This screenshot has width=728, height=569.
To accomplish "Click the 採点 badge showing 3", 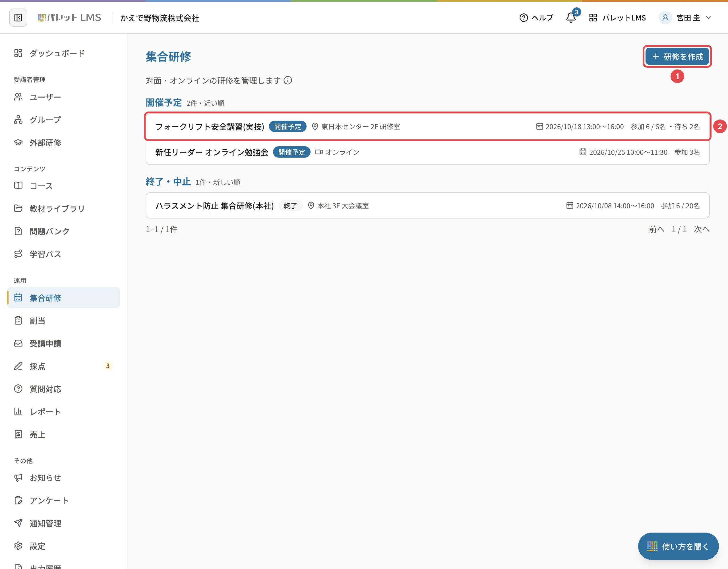I will tap(108, 366).
